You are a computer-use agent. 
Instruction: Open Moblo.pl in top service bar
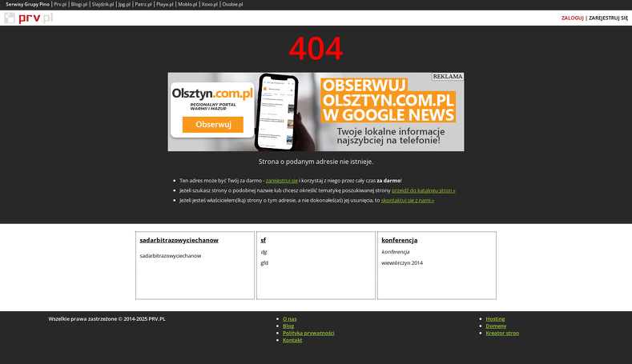click(x=187, y=5)
